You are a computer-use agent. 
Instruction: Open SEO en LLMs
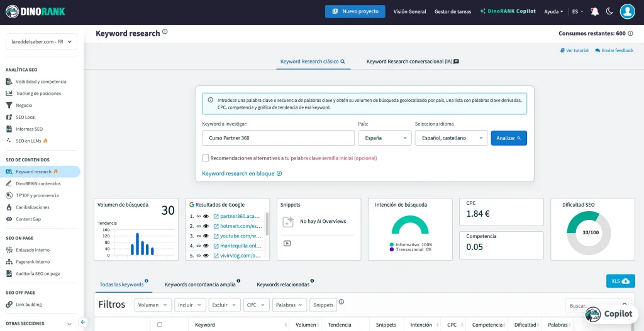coord(31,141)
